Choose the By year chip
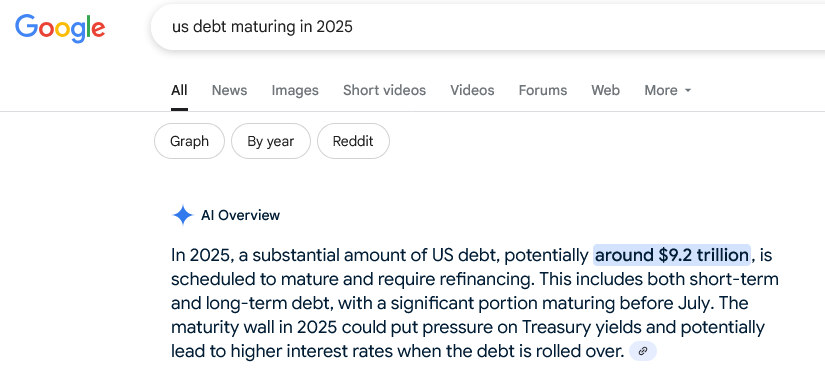 270,141
